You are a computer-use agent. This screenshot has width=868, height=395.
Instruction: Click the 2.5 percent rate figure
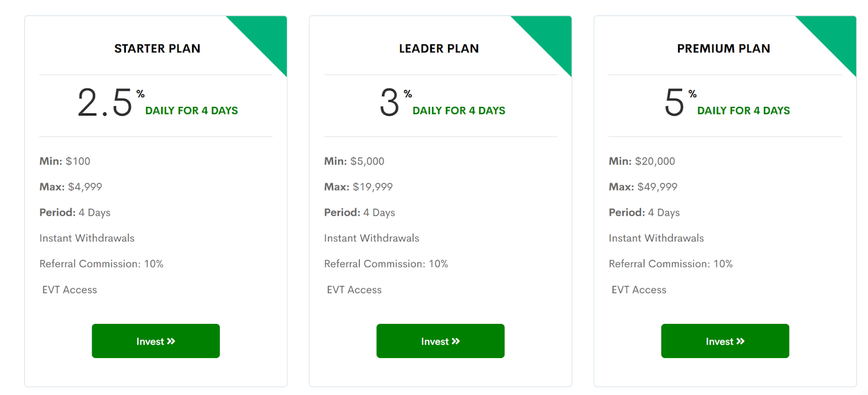pyautogui.click(x=105, y=103)
